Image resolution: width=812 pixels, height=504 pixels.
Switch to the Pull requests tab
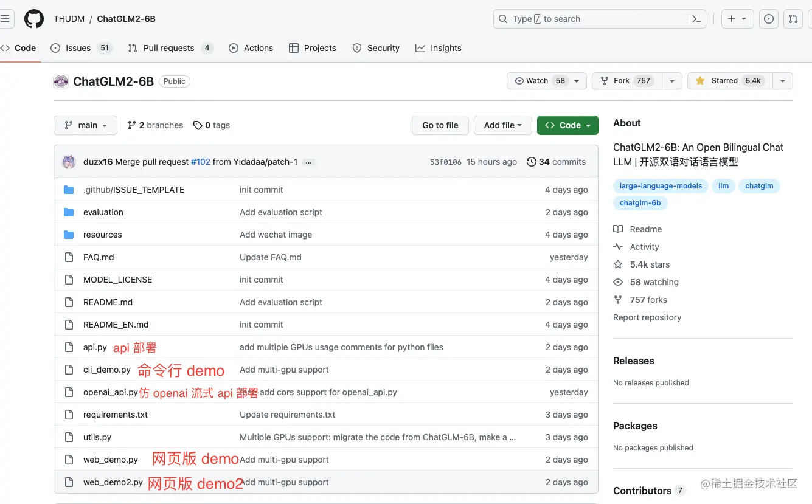coord(170,48)
